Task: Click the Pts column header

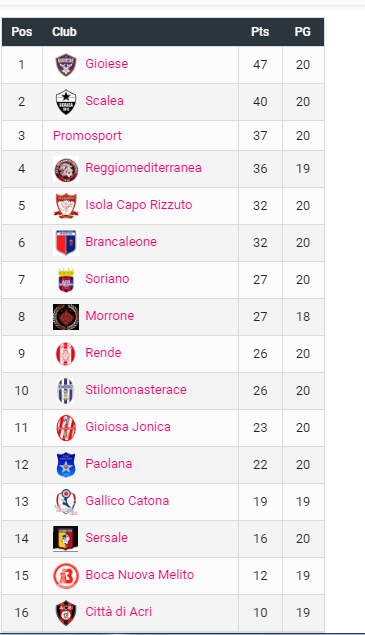Action: [x=260, y=32]
